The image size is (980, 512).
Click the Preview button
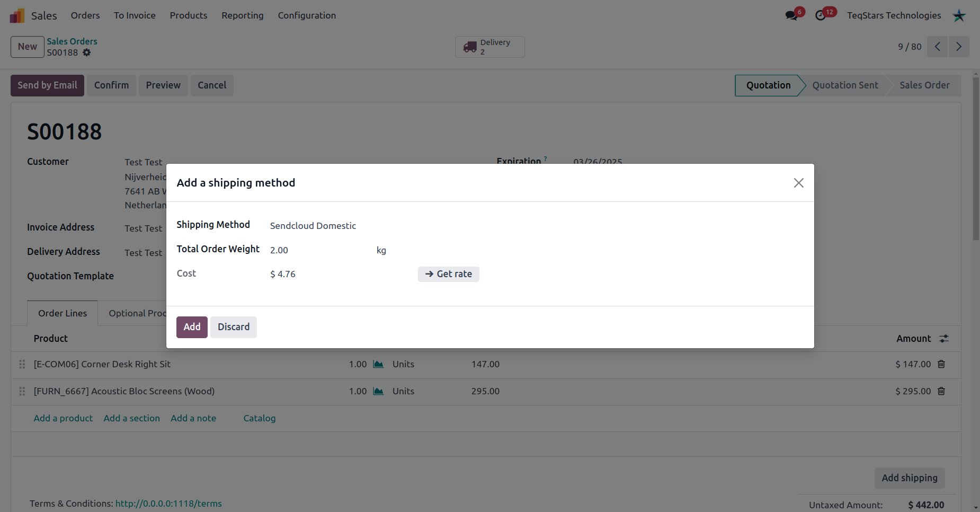pyautogui.click(x=163, y=85)
